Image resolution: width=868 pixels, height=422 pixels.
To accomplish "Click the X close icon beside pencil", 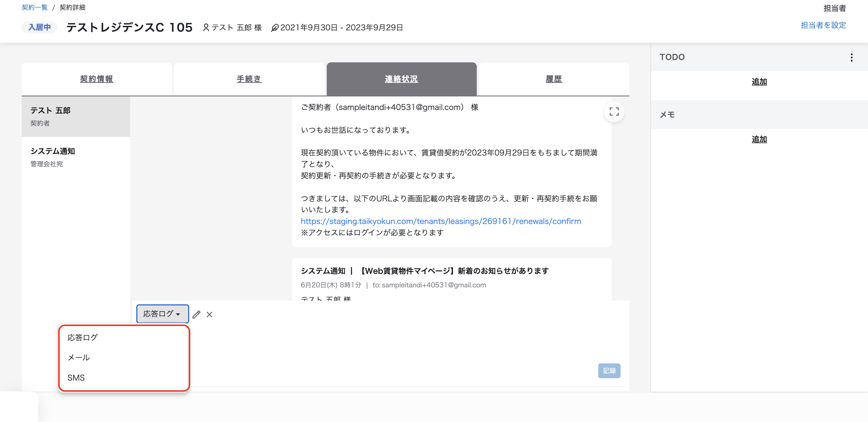I will [x=210, y=314].
